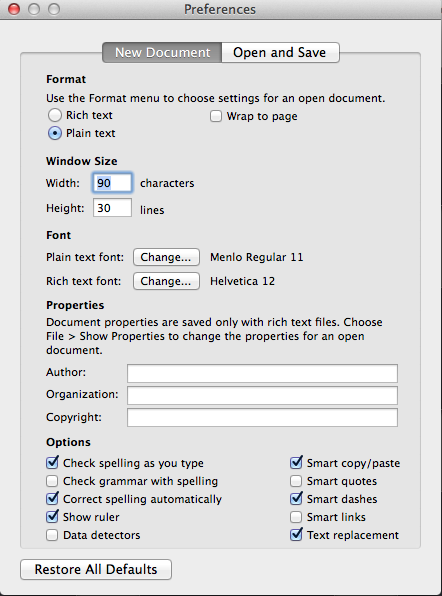Enable the Data detectors checkbox

coord(52,535)
